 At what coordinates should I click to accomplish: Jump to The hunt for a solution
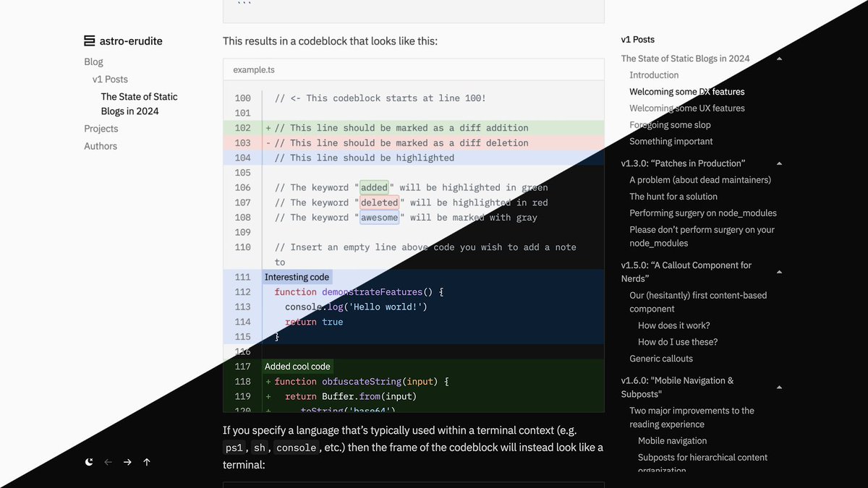[673, 197]
